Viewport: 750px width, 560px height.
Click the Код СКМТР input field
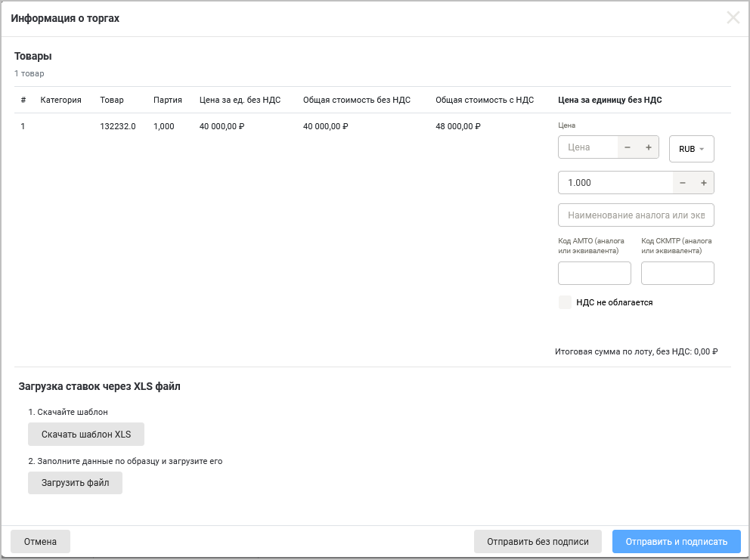pyautogui.click(x=677, y=274)
